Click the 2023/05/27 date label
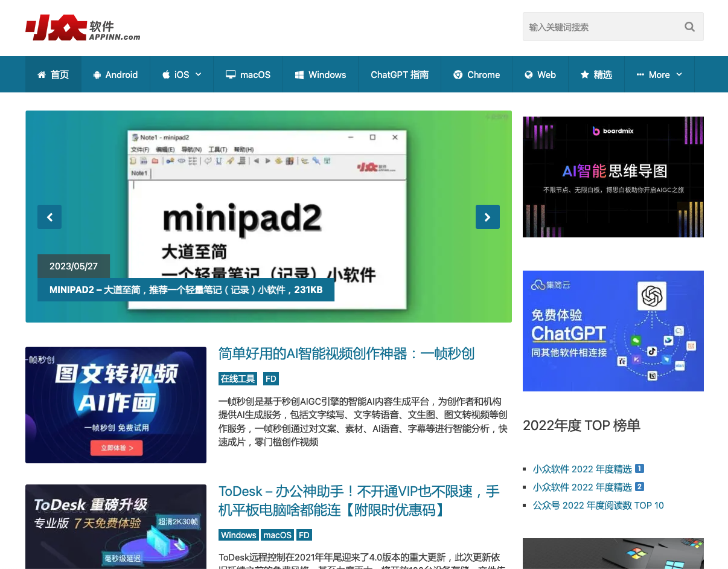Screen dimensions: 728x569 click(74, 266)
